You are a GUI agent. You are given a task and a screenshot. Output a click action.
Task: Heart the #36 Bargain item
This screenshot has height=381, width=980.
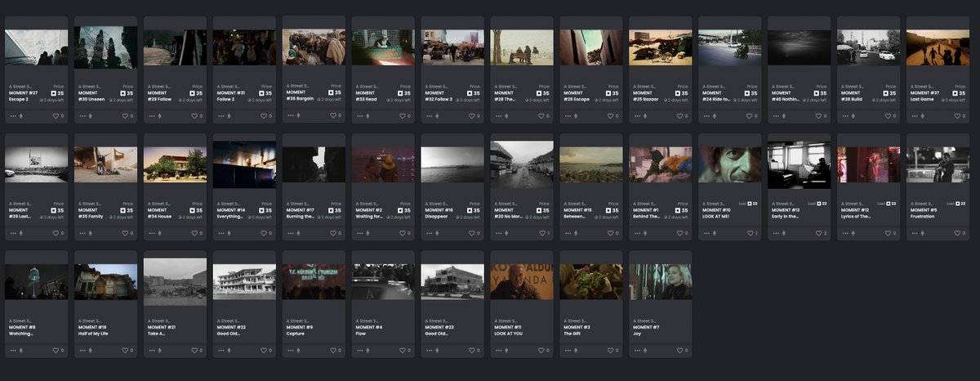[334, 116]
